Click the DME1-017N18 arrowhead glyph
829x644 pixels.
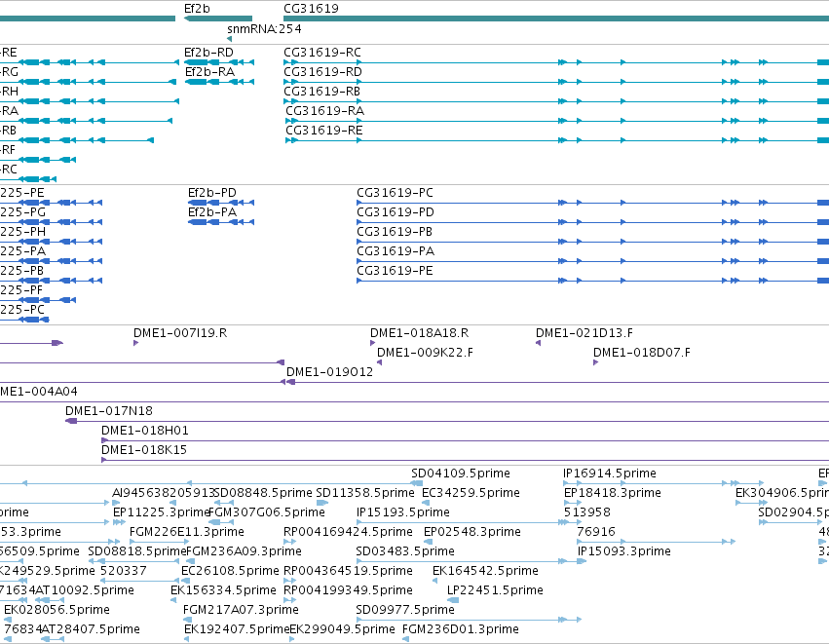point(71,422)
